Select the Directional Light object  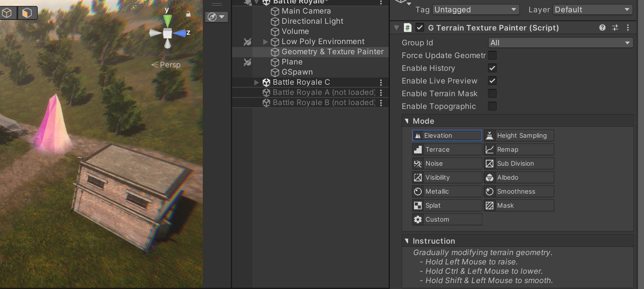point(312,21)
